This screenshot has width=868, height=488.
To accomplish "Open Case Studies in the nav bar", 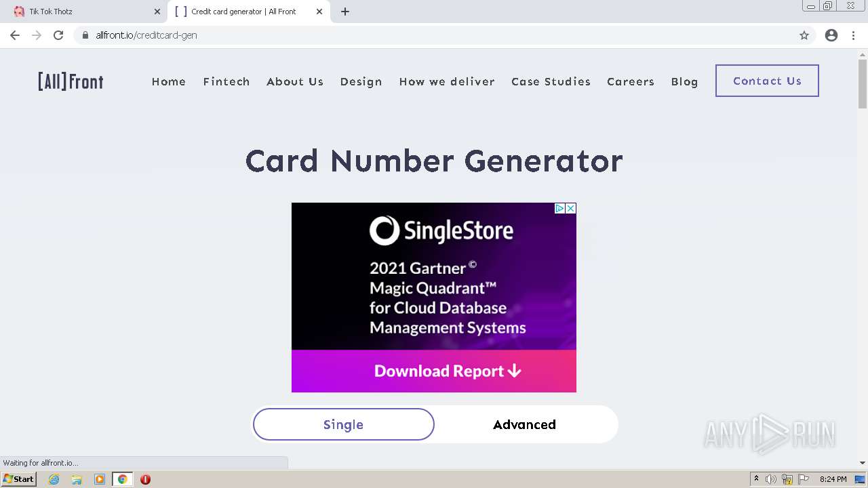I will [551, 81].
